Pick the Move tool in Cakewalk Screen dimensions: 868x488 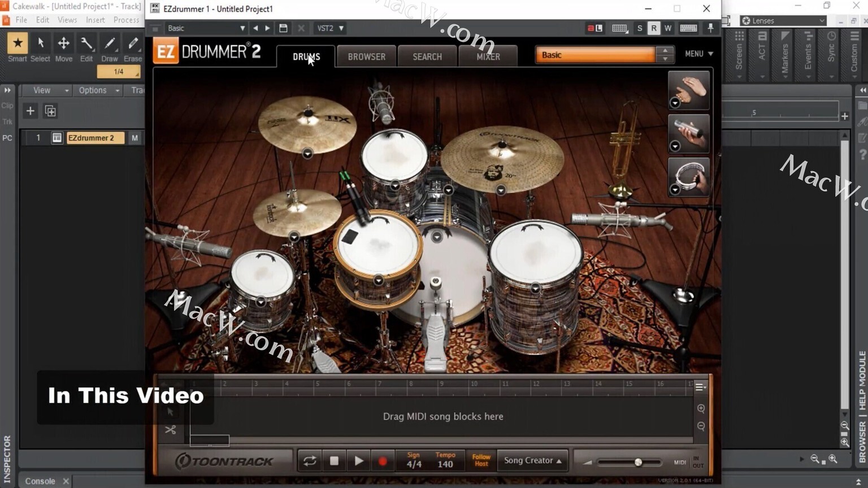tap(63, 43)
